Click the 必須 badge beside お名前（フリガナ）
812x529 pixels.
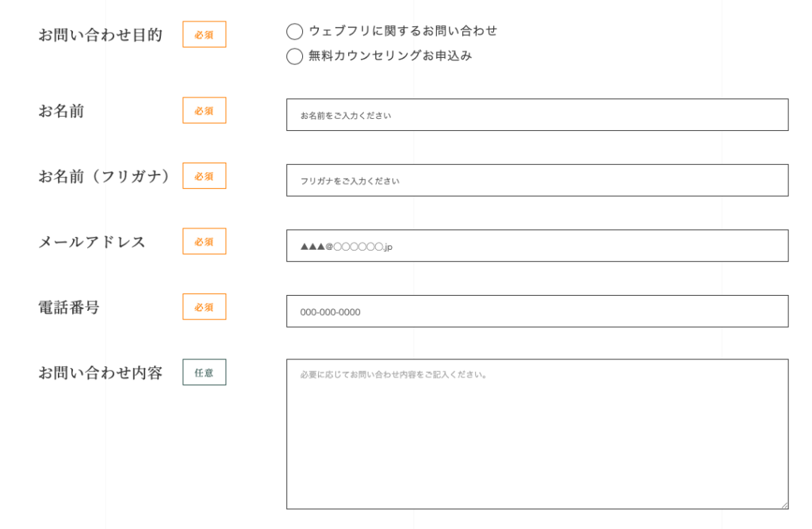click(x=204, y=175)
